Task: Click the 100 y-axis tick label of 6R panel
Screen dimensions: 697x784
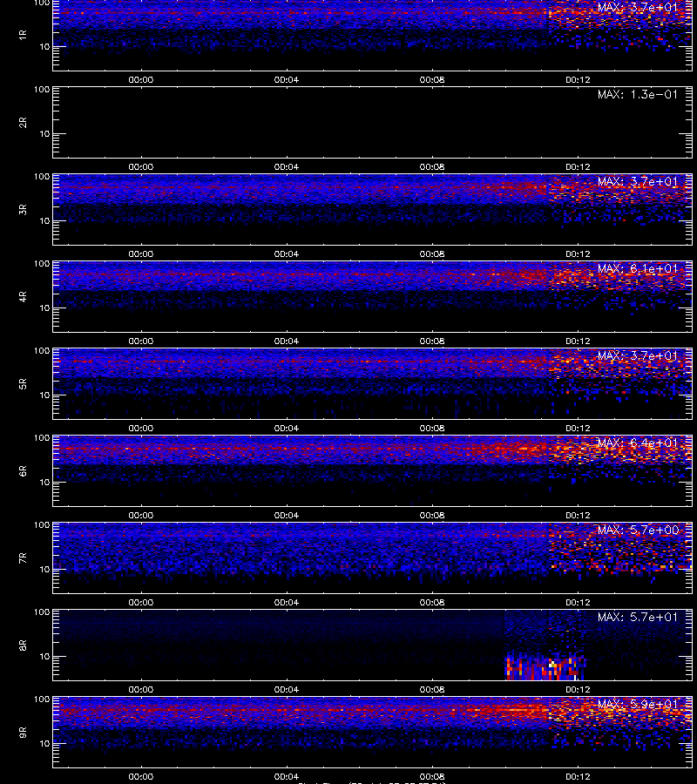Action: [42, 438]
